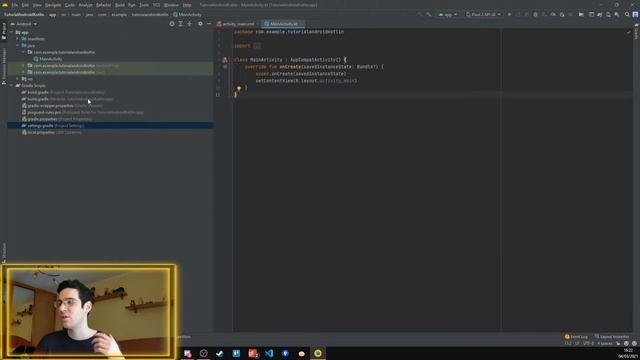Viewport: 640px width, 360px height.
Task: Select gradle-wrapper.properties file
Action: click(62, 105)
